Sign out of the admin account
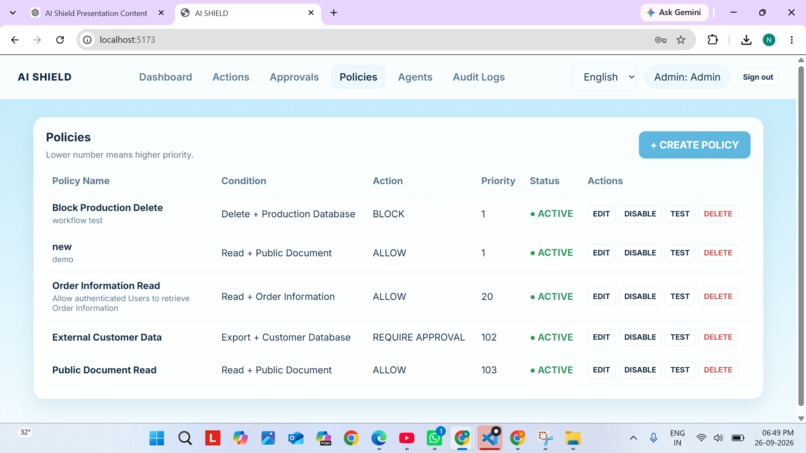Screen dimensions: 806x453 click(x=758, y=77)
